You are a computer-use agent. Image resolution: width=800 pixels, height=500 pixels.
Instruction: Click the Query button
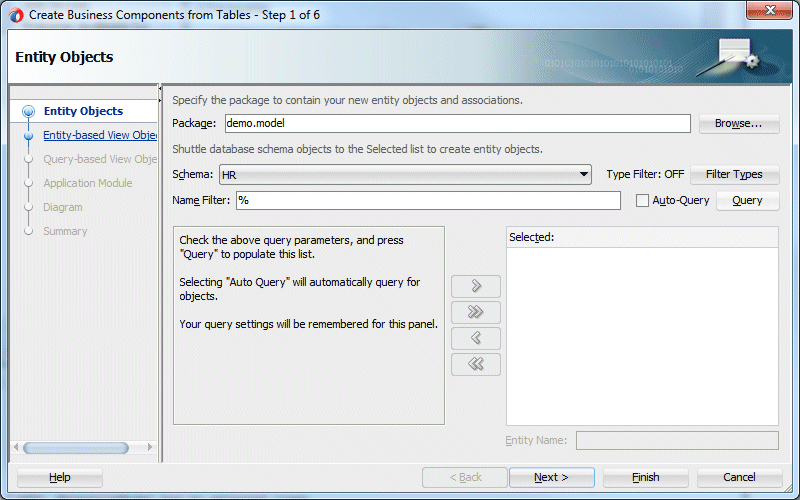(x=747, y=201)
